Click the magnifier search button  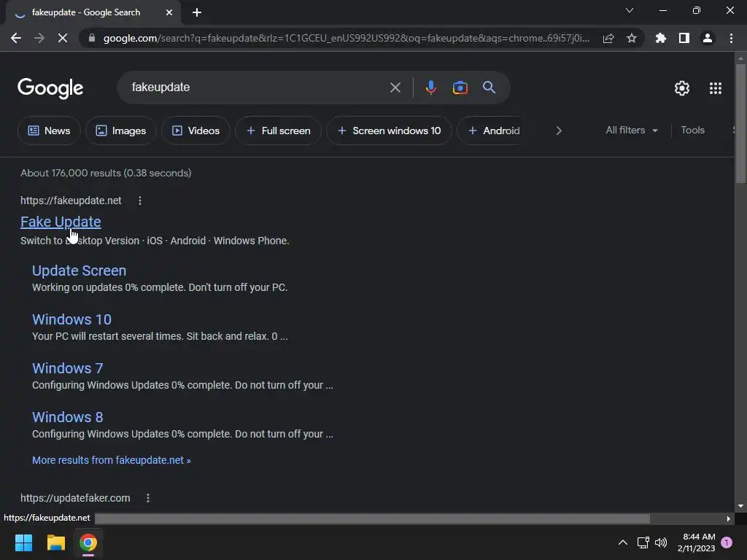tap(489, 87)
